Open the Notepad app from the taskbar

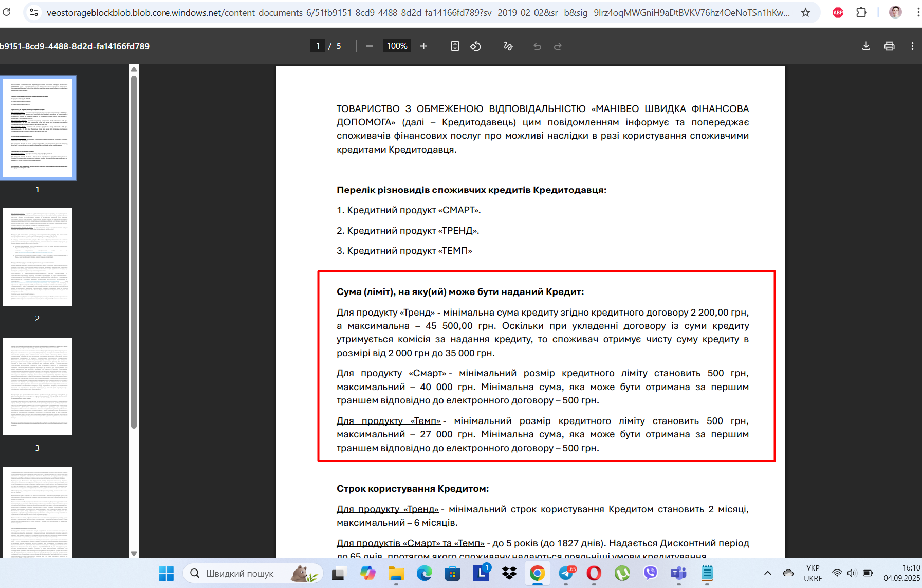point(707,573)
